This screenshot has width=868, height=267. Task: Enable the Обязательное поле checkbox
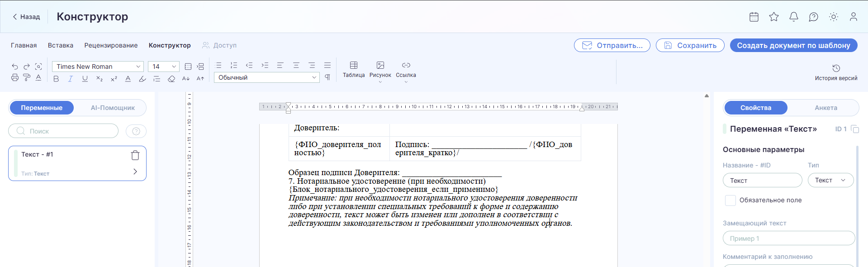click(730, 200)
